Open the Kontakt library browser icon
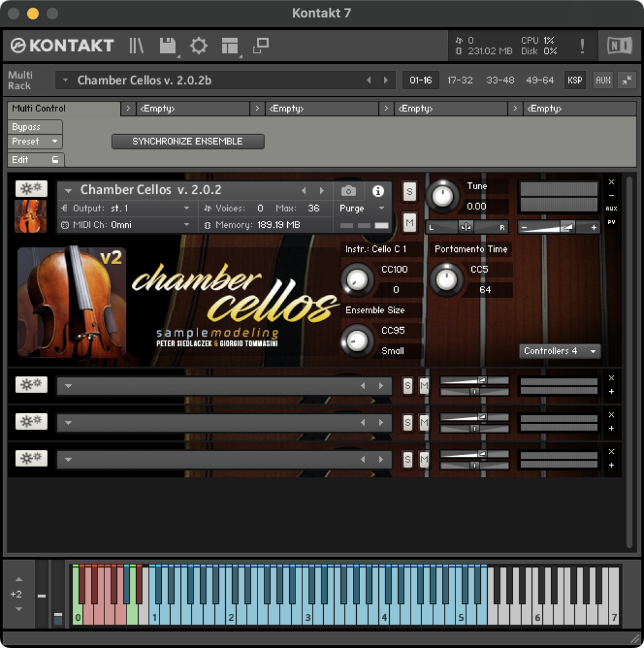Viewport: 644px width, 648px height. click(x=136, y=46)
